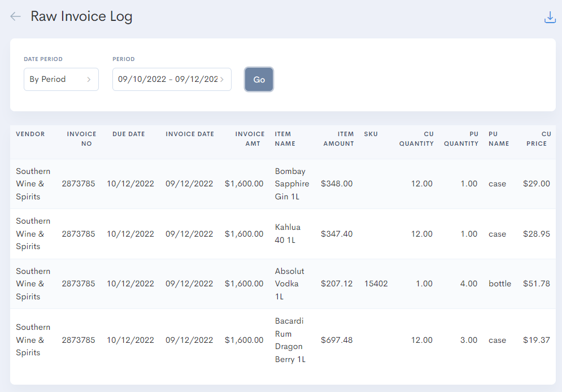This screenshot has width=562, height=392.
Task: Click the Due Date column header
Action: [x=129, y=134]
